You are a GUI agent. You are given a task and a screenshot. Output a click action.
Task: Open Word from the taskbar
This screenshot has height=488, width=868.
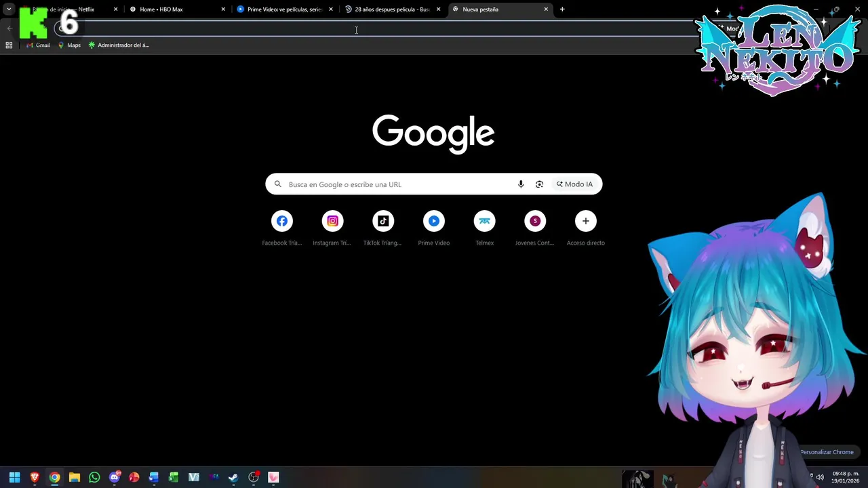(x=154, y=477)
